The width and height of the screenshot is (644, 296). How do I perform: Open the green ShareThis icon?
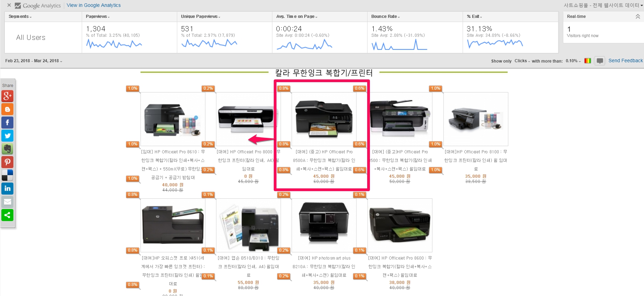point(8,215)
